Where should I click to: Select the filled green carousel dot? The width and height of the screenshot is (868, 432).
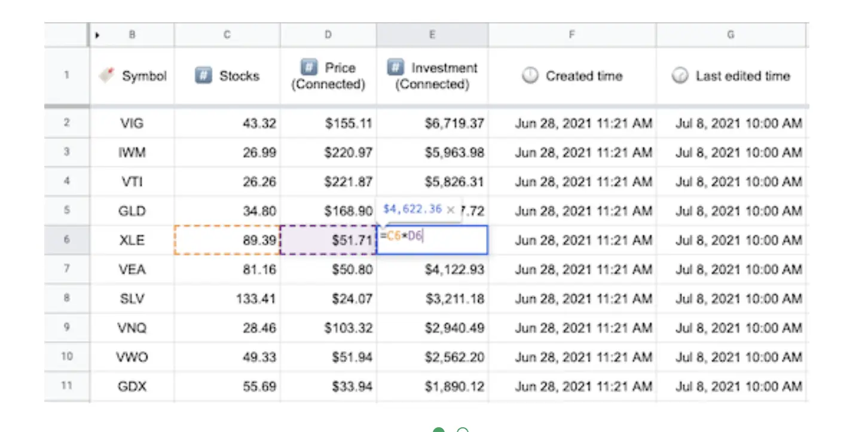439,430
